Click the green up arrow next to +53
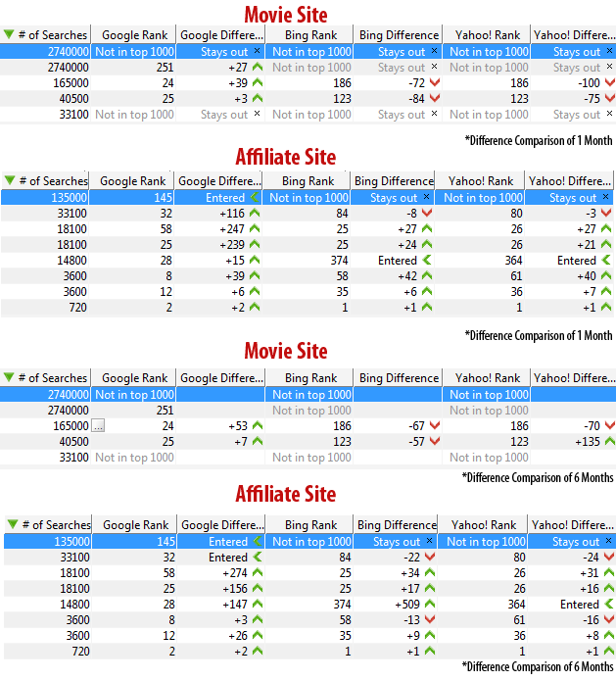This screenshot has width=616, height=681. (258, 425)
